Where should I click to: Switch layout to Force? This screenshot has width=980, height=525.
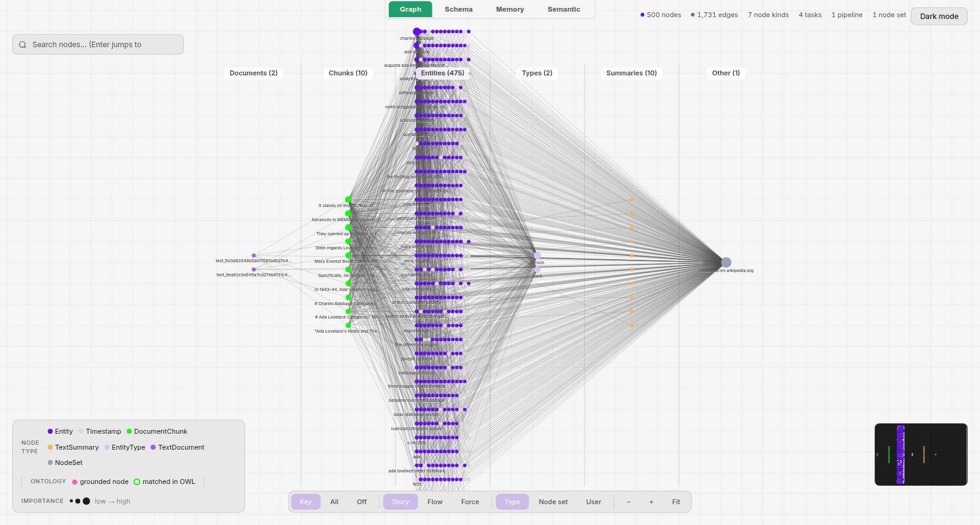point(470,502)
